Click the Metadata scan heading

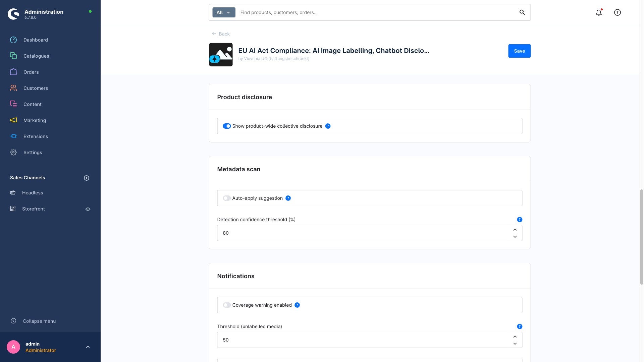[x=238, y=169]
